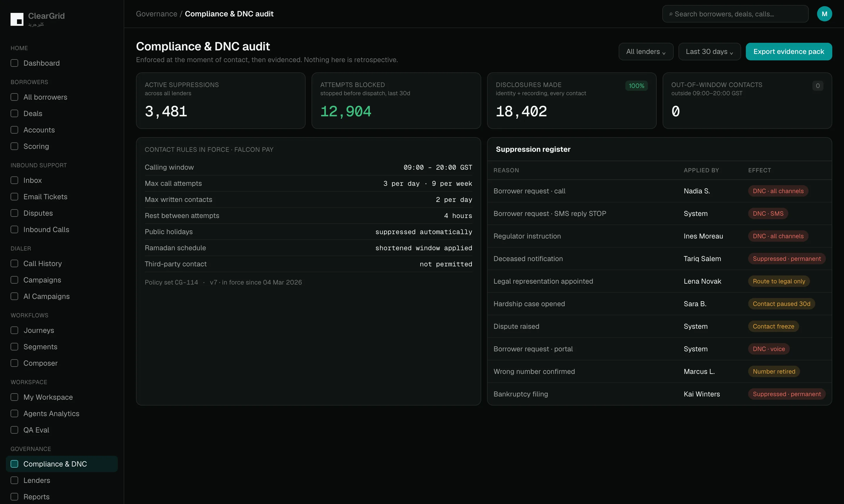Click the Marcus L. applied-by cell

pyautogui.click(x=699, y=372)
